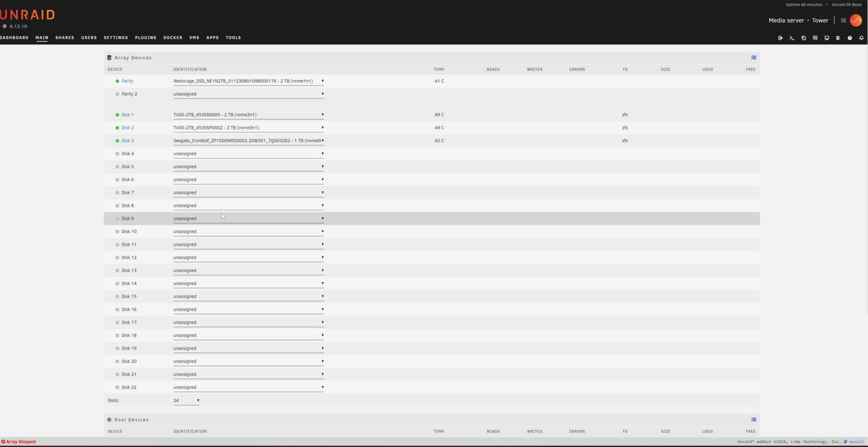Toggle Pool Devices table view icon
This screenshot has width=868, height=447.
pos(754,419)
